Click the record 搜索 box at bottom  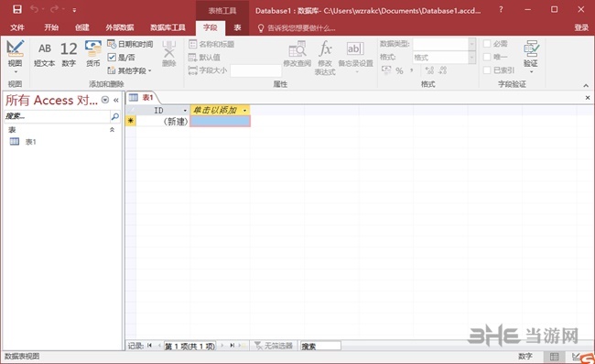(320, 346)
